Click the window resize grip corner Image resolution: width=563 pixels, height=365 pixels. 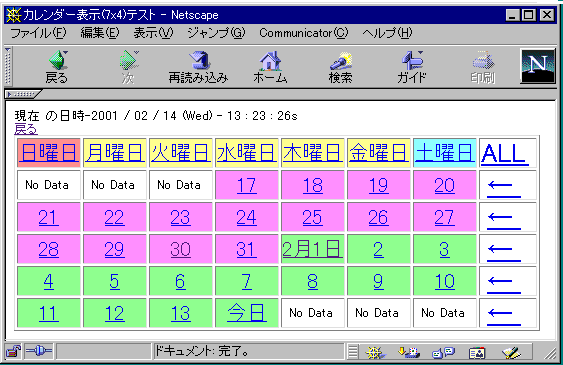point(550,353)
